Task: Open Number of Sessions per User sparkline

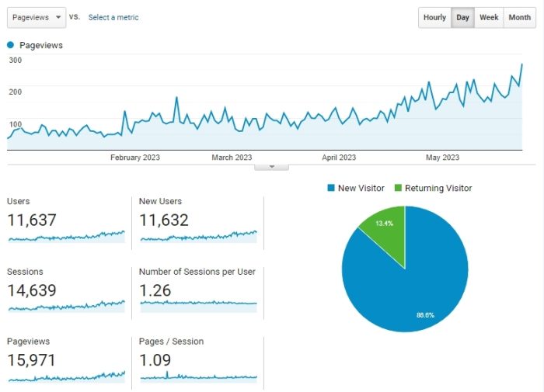Action: [198, 306]
